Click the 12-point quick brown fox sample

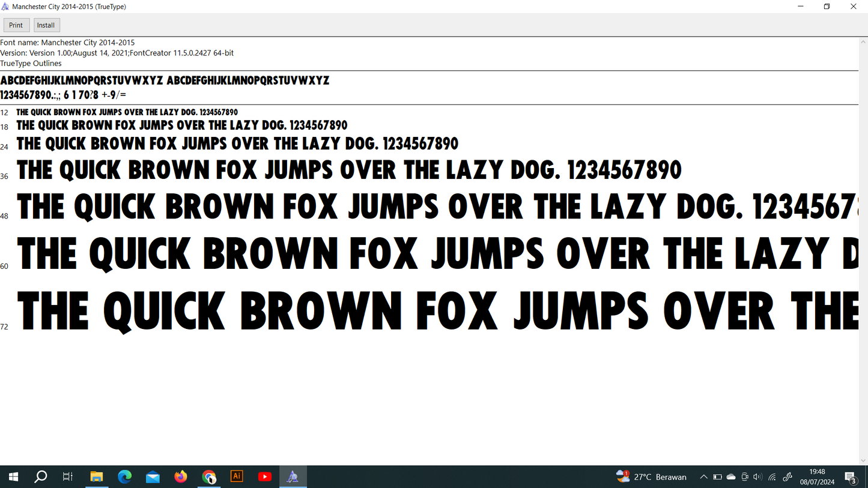point(127,112)
